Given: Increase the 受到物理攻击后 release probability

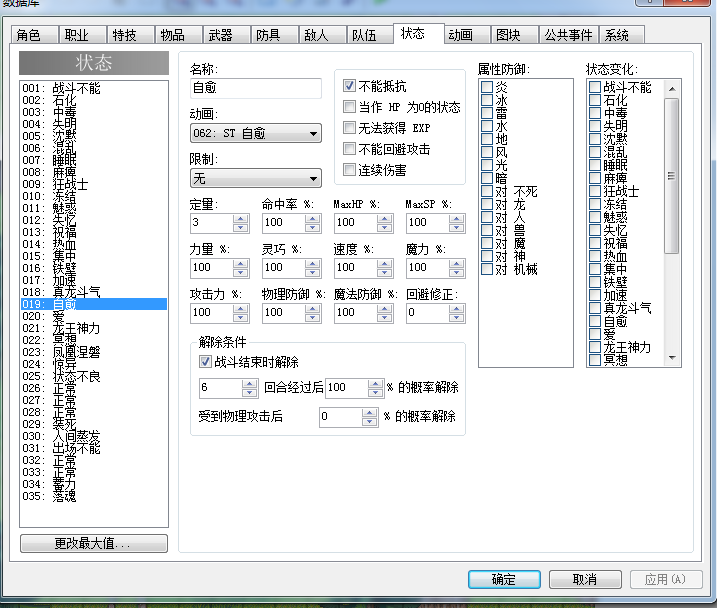Looking at the screenshot, I should coord(369,412).
